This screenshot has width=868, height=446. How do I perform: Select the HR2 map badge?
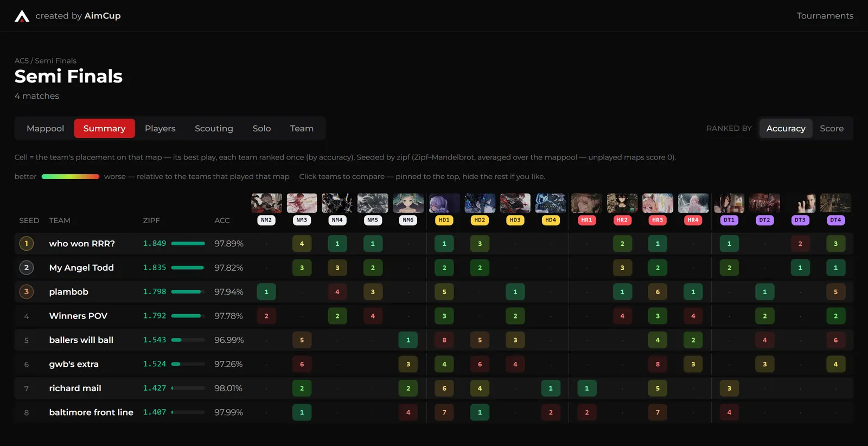[622, 220]
